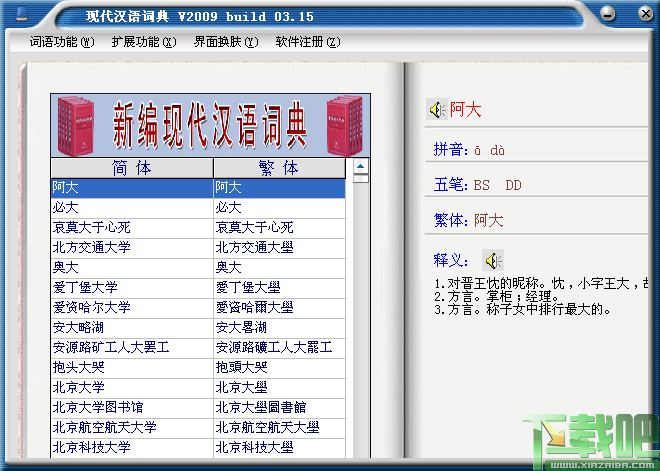Click the 五笔 code BS DD
Image resolution: width=660 pixels, height=471 pixels.
(498, 185)
